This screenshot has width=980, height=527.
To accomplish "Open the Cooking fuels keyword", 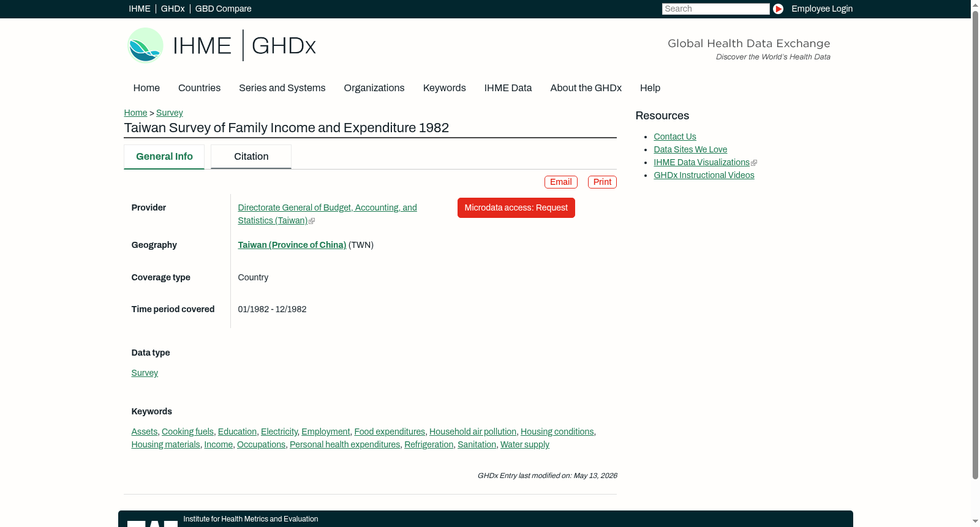I will (187, 432).
